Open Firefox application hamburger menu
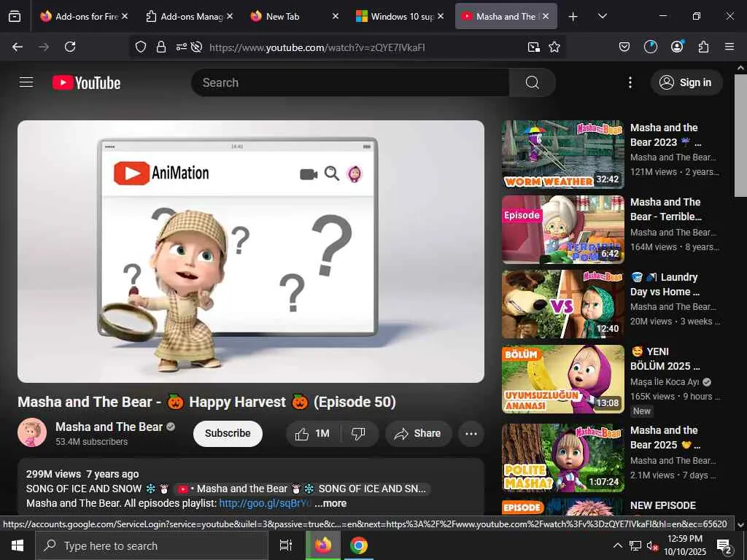Screen dimensions: 747x560 pos(729,47)
